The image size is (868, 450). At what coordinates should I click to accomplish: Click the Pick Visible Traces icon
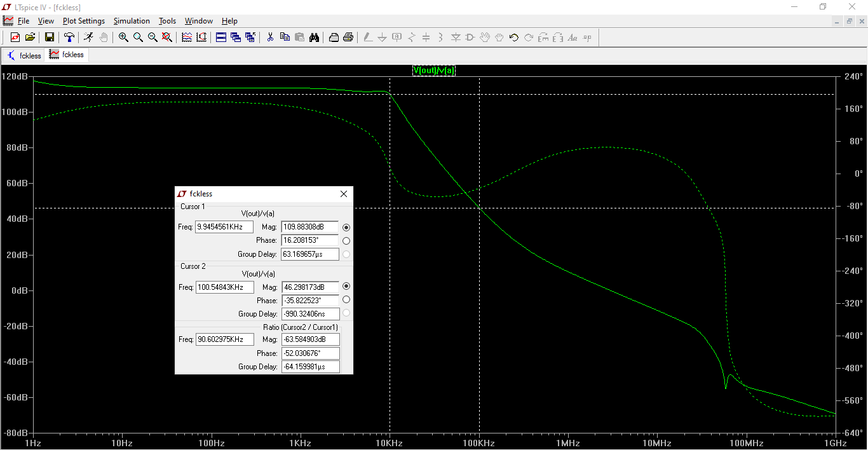click(187, 37)
